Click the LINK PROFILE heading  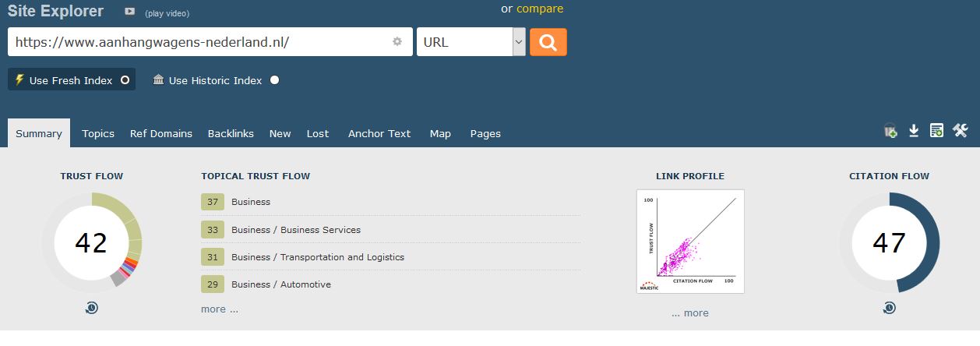click(x=690, y=176)
